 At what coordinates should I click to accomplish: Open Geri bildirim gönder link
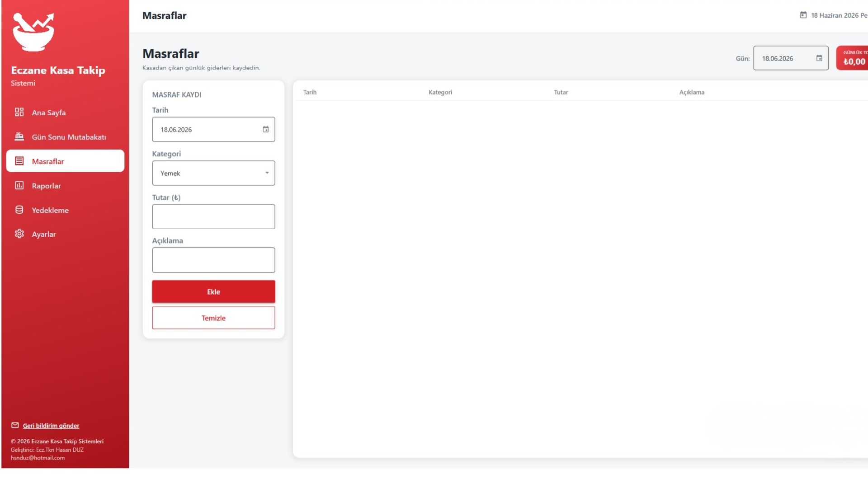pos(51,425)
